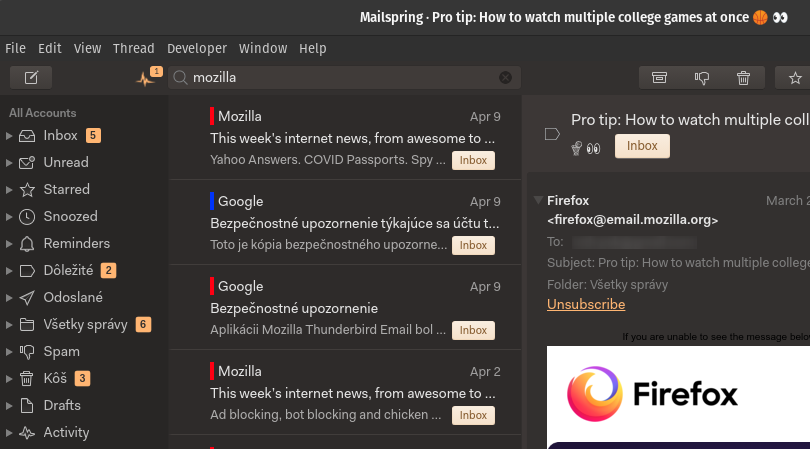Click the Kôš trash can sidebar icon
810x449 pixels.
click(x=27, y=379)
